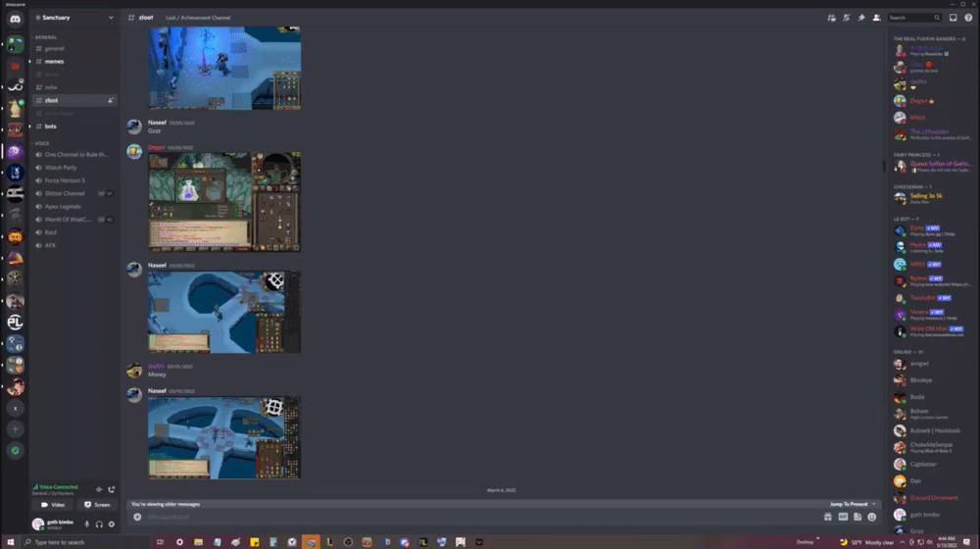Click Explore Public Servers compass icon
The image size is (980, 549).
[15, 450]
